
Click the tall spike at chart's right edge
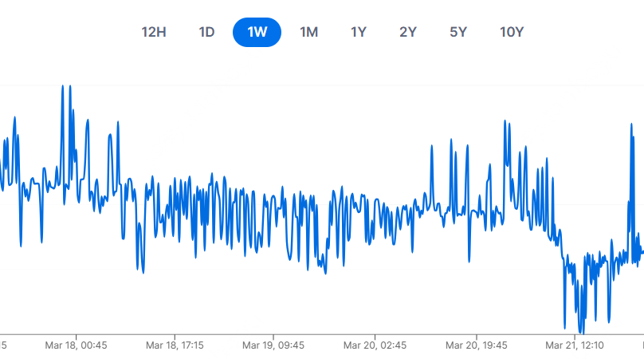pyautogui.click(x=630, y=124)
